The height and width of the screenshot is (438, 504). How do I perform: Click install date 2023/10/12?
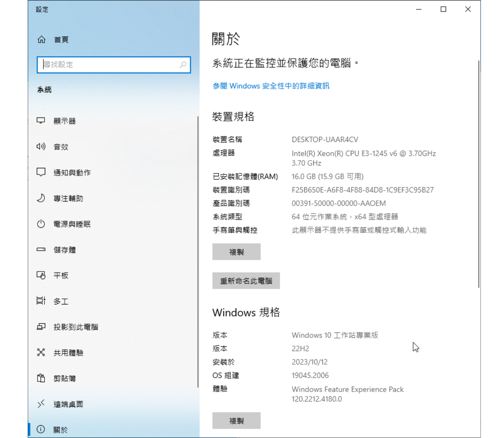coord(310,362)
